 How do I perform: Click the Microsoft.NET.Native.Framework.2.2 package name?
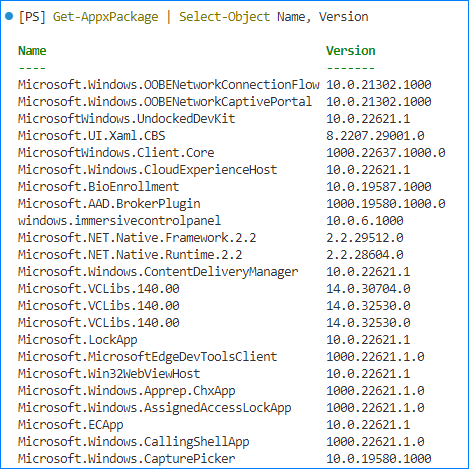pyautogui.click(x=137, y=238)
